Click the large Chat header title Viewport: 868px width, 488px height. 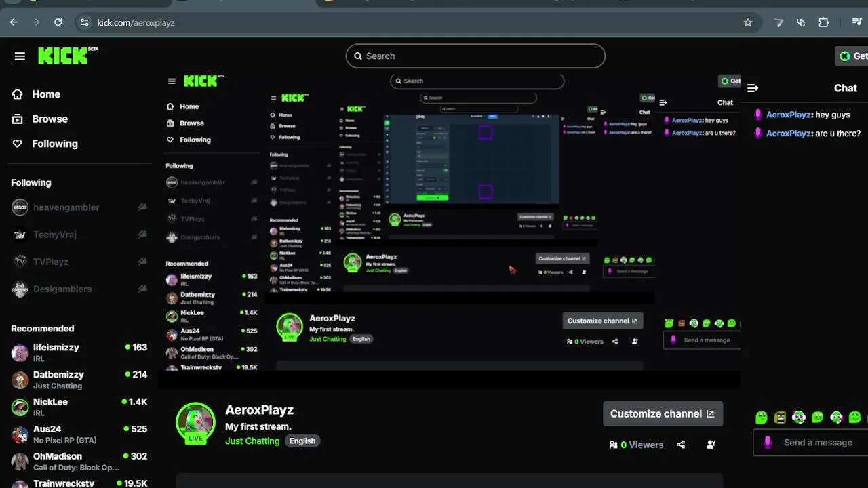(x=845, y=88)
